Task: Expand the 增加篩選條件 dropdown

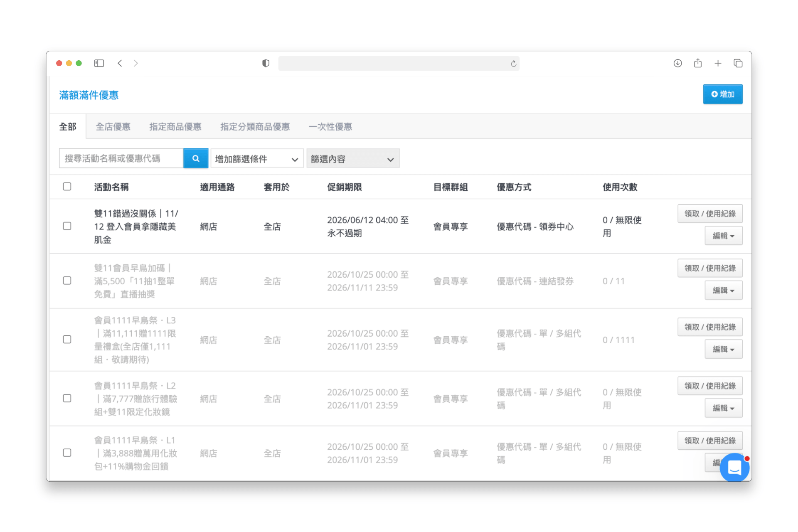Action: coord(257,158)
